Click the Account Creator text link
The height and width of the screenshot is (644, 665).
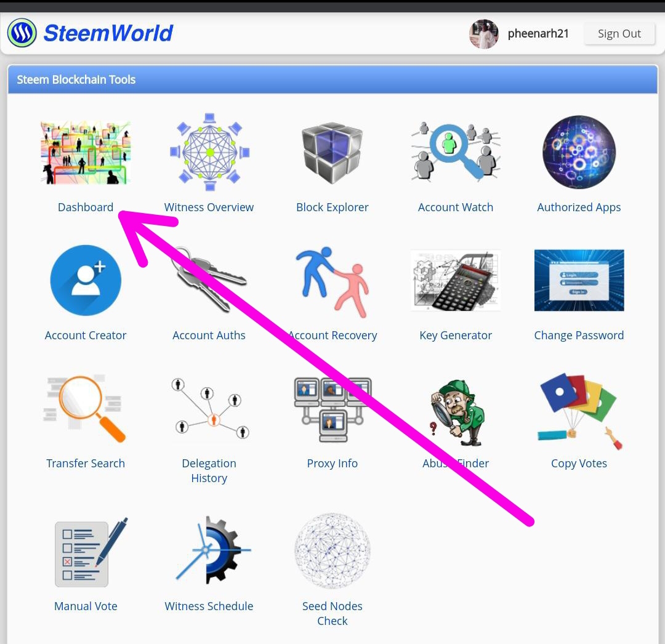coord(86,335)
